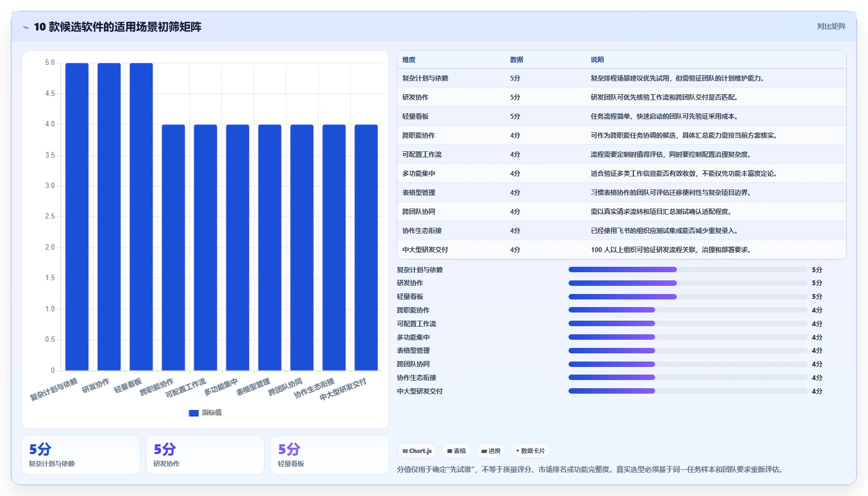The width and height of the screenshot is (868, 496).
Task: Click the 协作生态衔接 progress bar
Action: [x=687, y=377]
